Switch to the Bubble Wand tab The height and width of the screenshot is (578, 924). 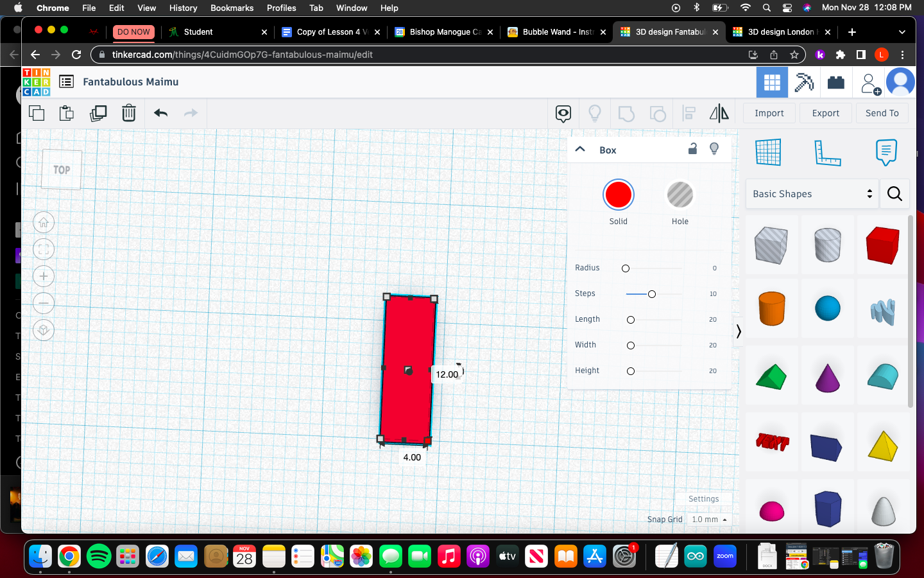(x=557, y=32)
